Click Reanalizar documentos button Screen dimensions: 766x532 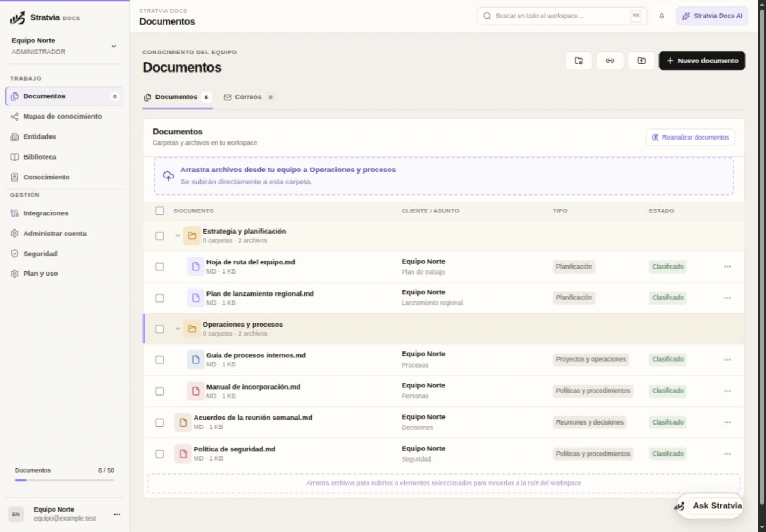pyautogui.click(x=690, y=138)
